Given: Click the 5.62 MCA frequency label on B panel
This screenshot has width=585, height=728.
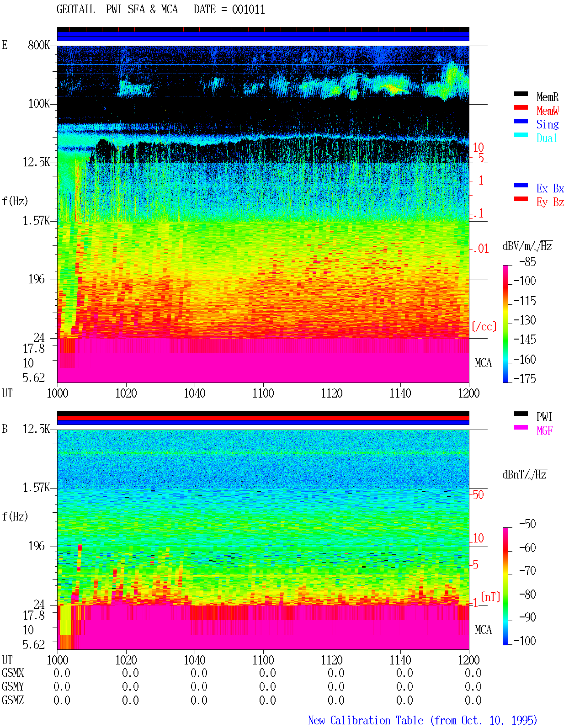Looking at the screenshot, I should click(x=34, y=644).
